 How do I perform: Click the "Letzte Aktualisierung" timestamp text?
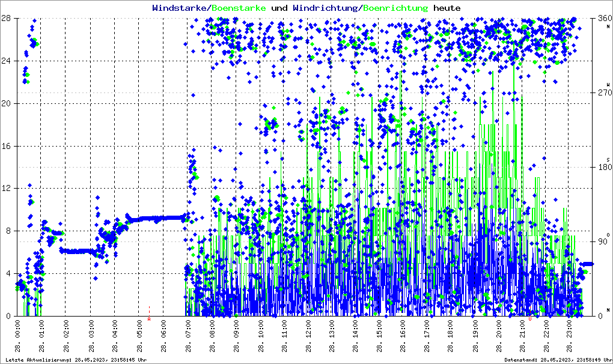tap(75, 360)
